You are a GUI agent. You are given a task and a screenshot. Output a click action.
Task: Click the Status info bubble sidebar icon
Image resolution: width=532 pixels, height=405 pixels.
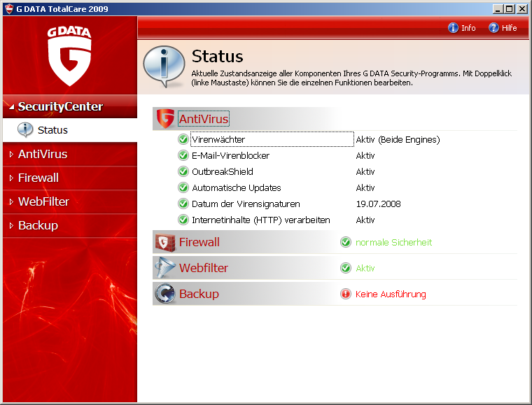click(x=25, y=130)
